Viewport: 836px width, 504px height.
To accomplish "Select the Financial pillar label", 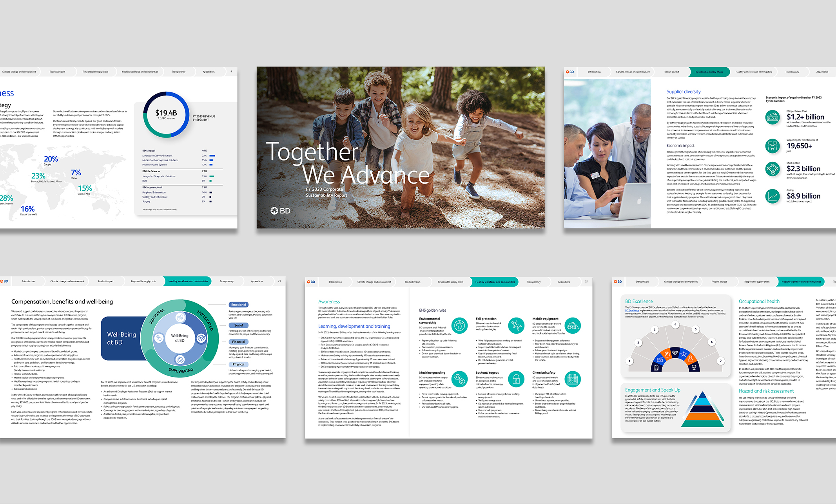I will [238, 341].
